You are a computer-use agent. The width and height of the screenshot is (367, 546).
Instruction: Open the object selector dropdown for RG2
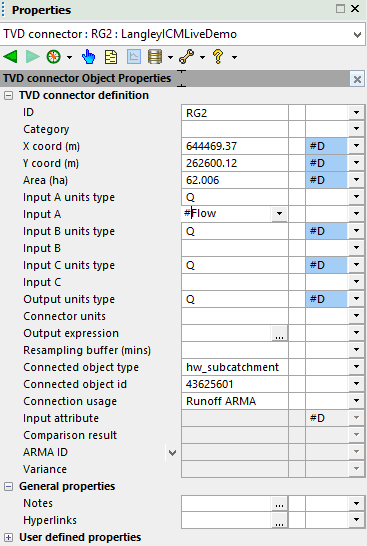click(357, 34)
